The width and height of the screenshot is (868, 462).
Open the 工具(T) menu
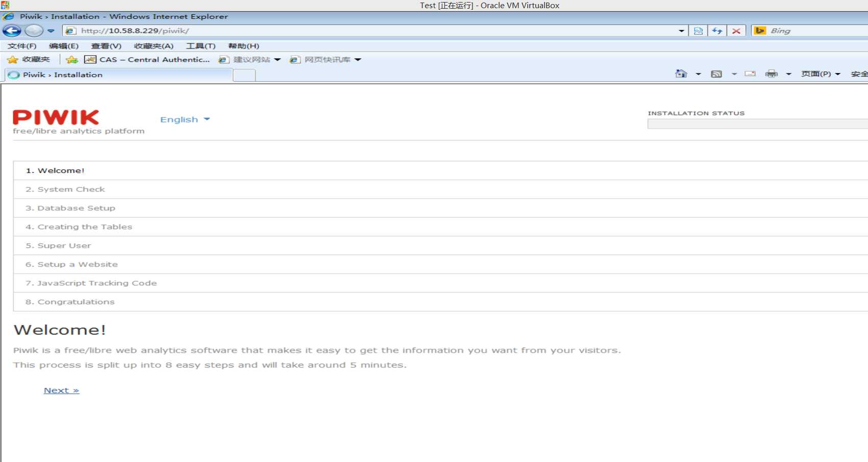tap(201, 46)
